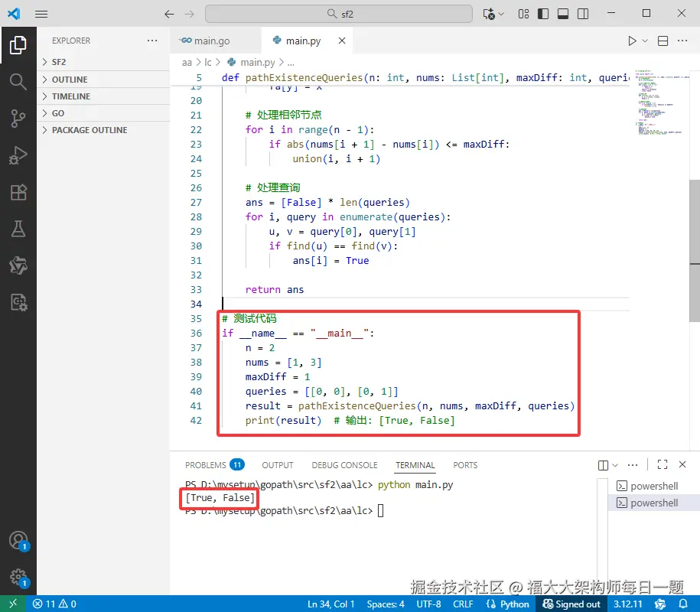
Task: Open notifications bell in status bar
Action: pos(682,604)
